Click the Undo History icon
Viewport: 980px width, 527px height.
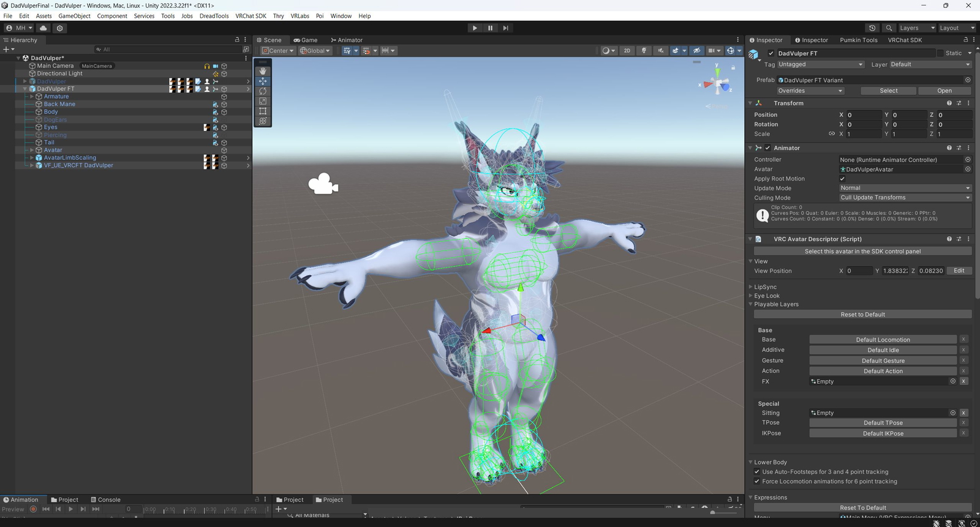pyautogui.click(x=872, y=28)
